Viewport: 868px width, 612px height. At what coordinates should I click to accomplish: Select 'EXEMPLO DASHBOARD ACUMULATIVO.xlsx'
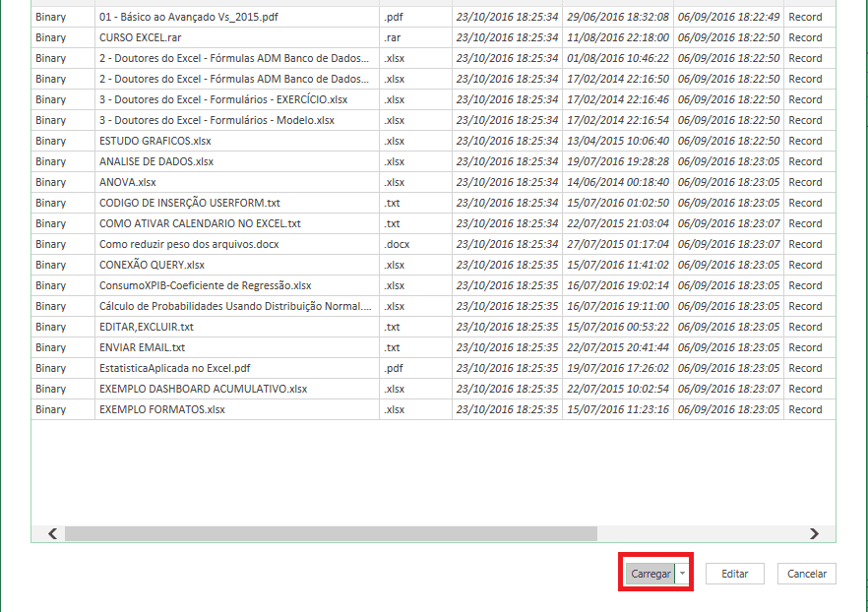[203, 389]
